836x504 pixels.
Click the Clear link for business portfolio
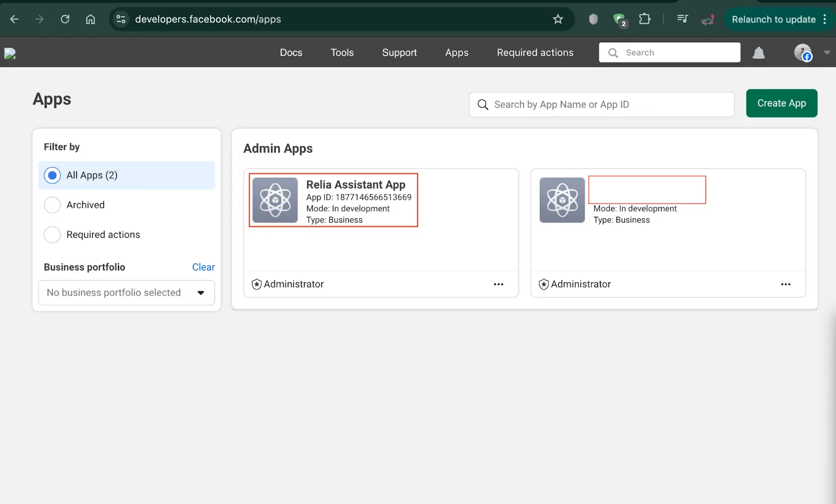[203, 267]
